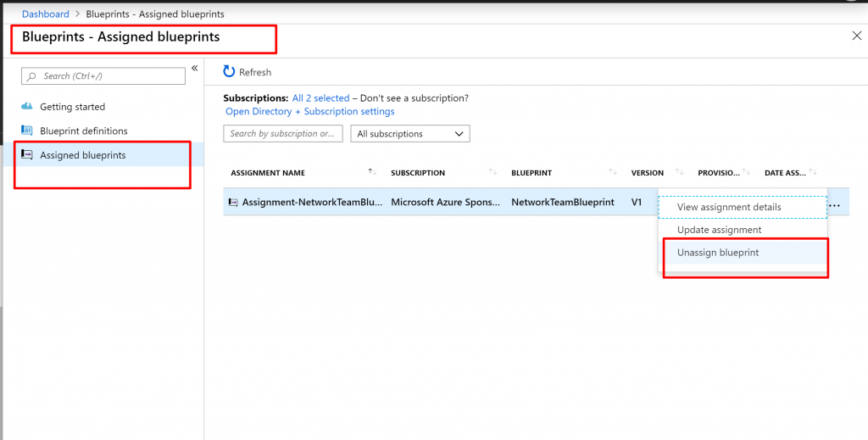
Task: Click the Blueprint definitions icon
Action: [27, 131]
